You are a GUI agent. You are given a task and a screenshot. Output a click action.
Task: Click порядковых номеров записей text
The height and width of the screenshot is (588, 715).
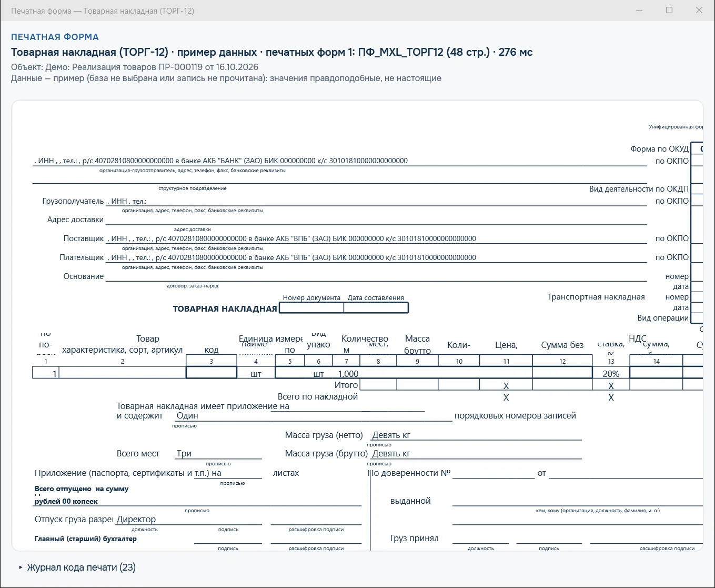pos(515,416)
